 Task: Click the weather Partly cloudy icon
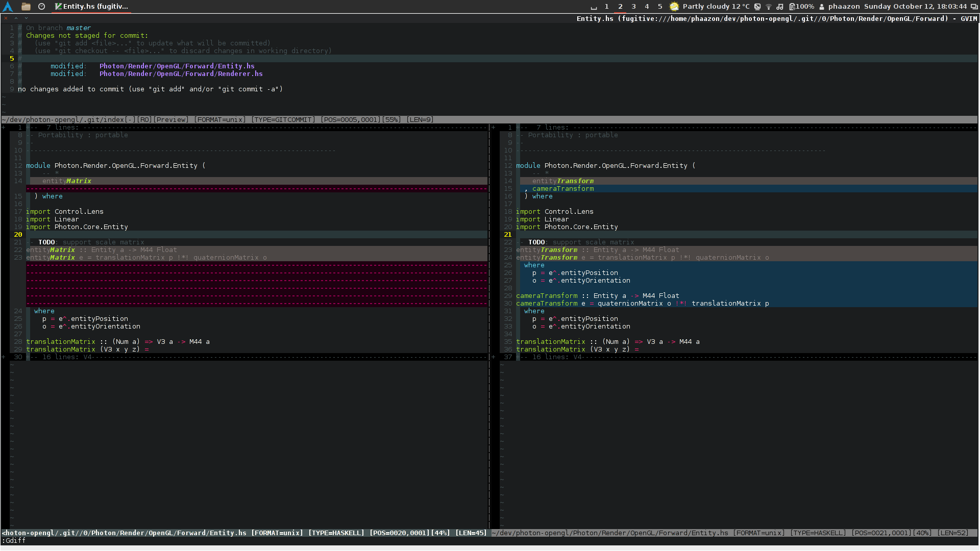674,7
